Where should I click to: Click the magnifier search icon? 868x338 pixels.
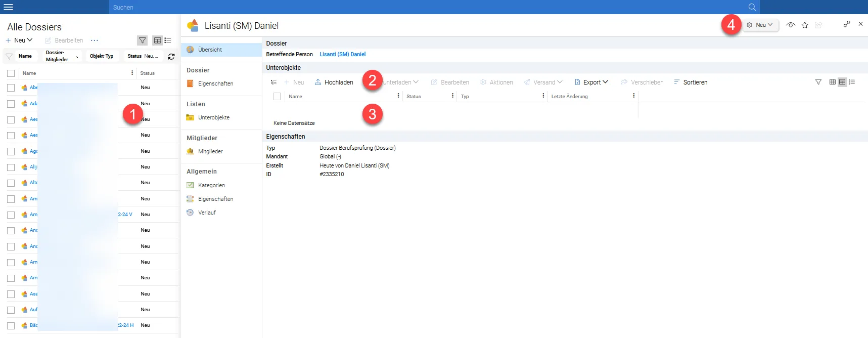click(x=752, y=7)
